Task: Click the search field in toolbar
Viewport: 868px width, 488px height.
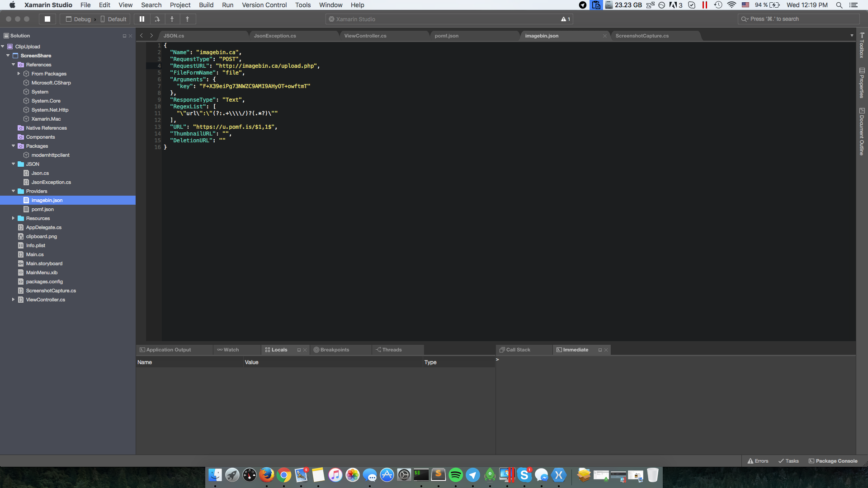Action: [x=798, y=19]
